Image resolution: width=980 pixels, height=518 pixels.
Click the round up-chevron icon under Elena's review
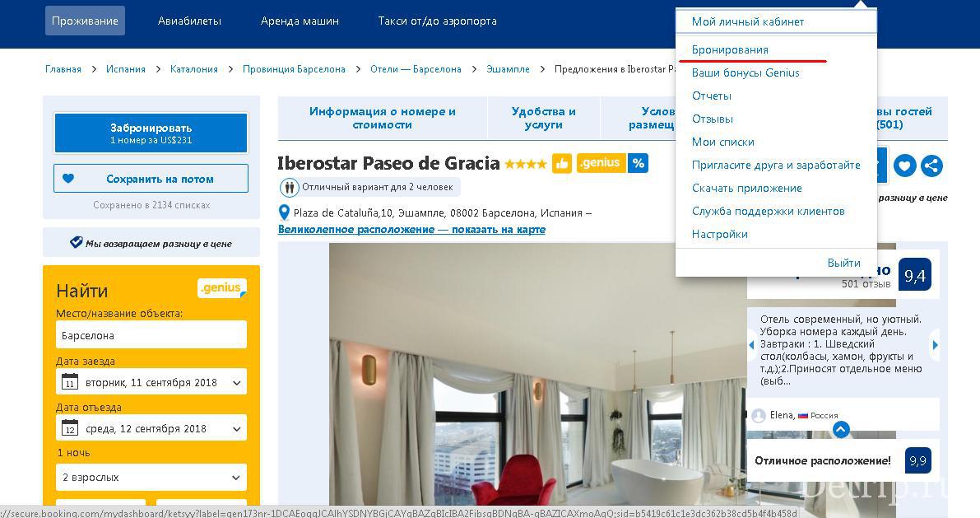pyautogui.click(x=840, y=429)
